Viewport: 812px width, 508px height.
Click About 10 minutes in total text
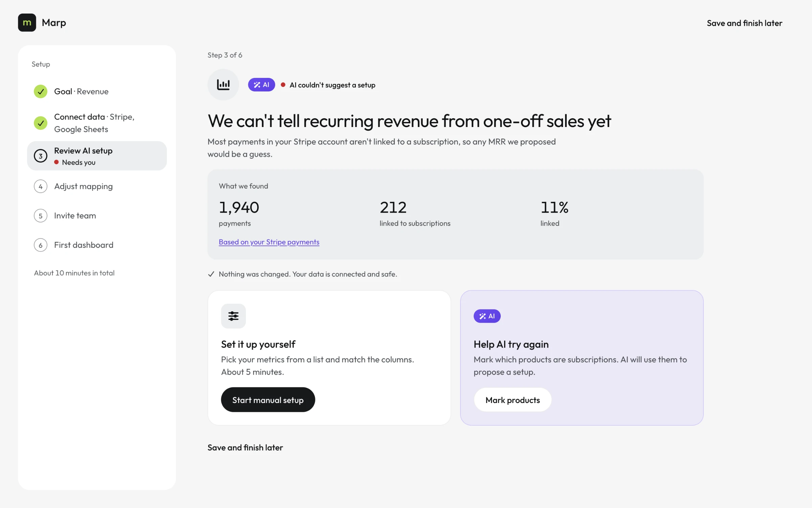coord(74,273)
